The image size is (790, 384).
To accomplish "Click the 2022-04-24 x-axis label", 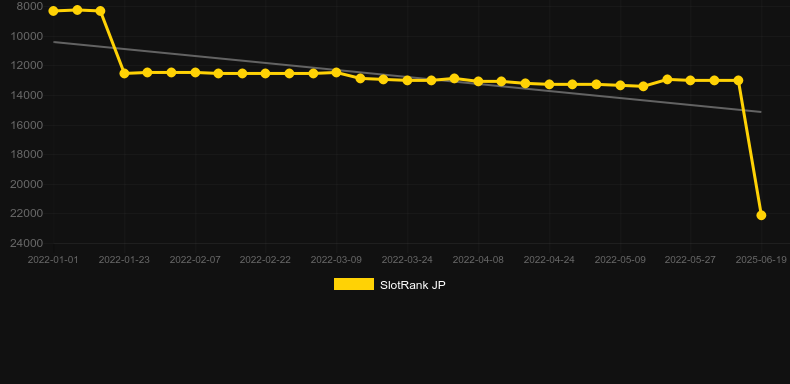I will (549, 260).
